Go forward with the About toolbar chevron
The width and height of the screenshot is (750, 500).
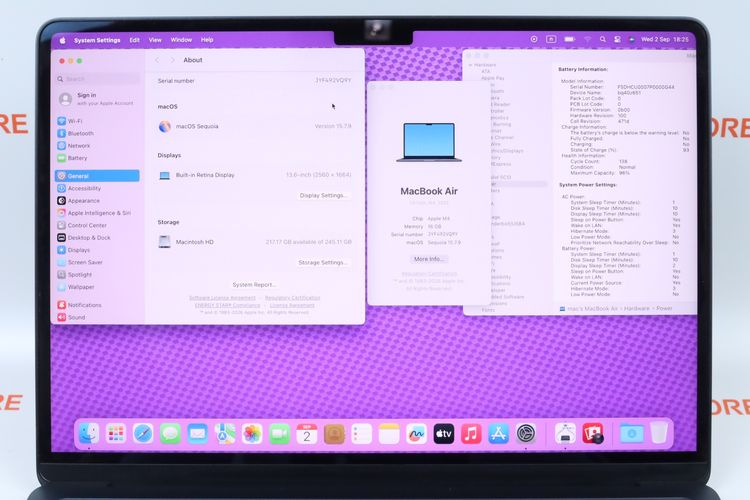point(173,60)
